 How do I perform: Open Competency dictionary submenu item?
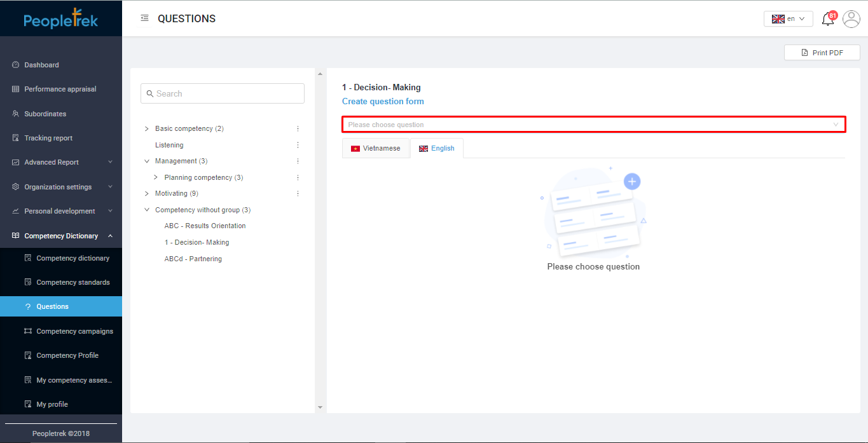(61, 258)
